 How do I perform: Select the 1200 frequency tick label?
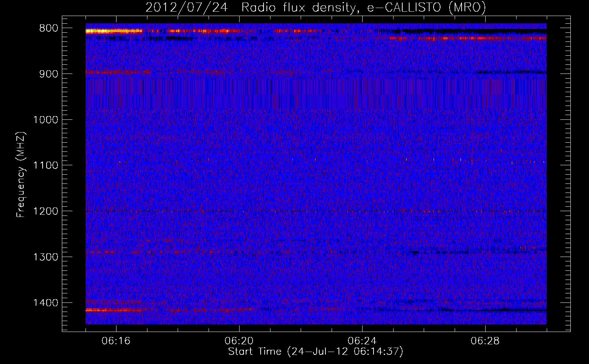click(46, 211)
